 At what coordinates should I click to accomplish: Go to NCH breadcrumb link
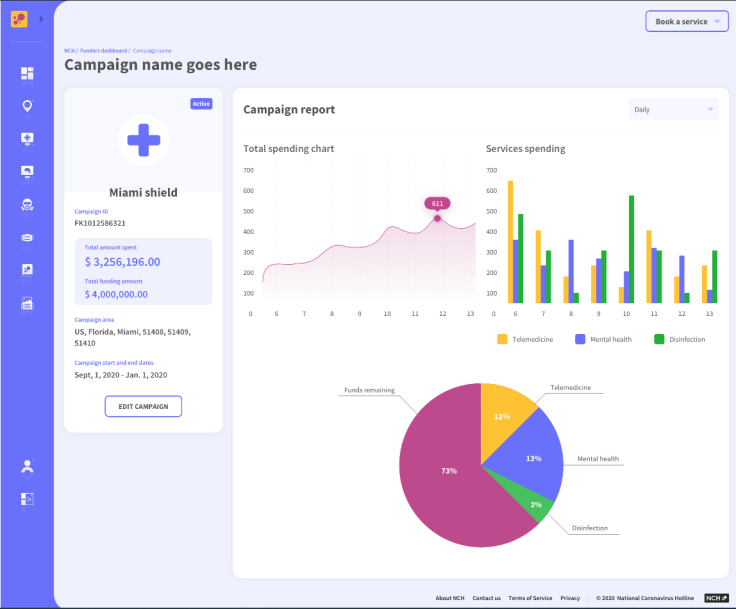(x=69, y=51)
